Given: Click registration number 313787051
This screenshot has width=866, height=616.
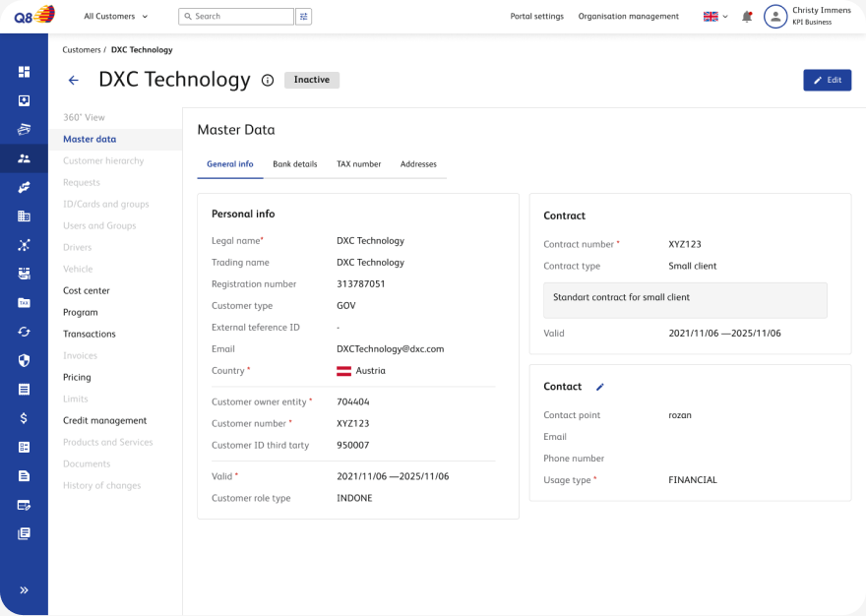Looking at the screenshot, I should [x=360, y=284].
